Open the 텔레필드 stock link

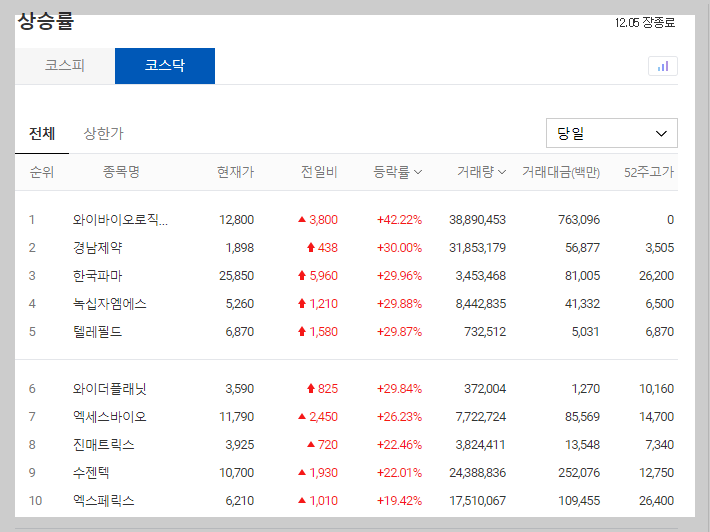coord(97,332)
